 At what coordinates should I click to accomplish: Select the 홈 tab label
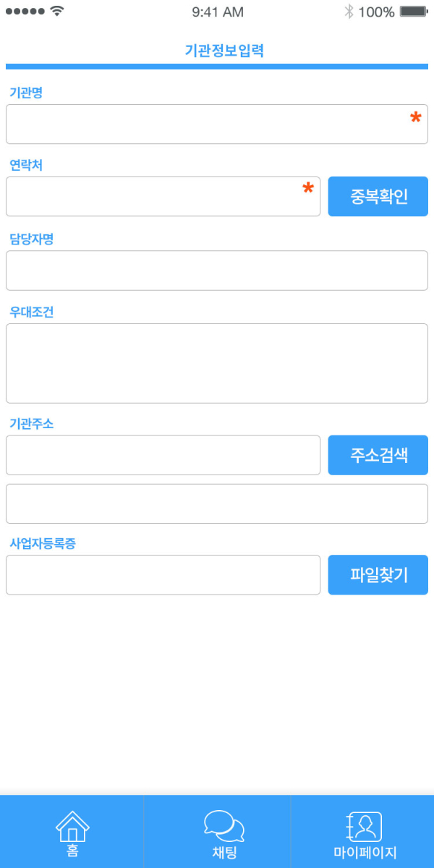[x=72, y=852]
